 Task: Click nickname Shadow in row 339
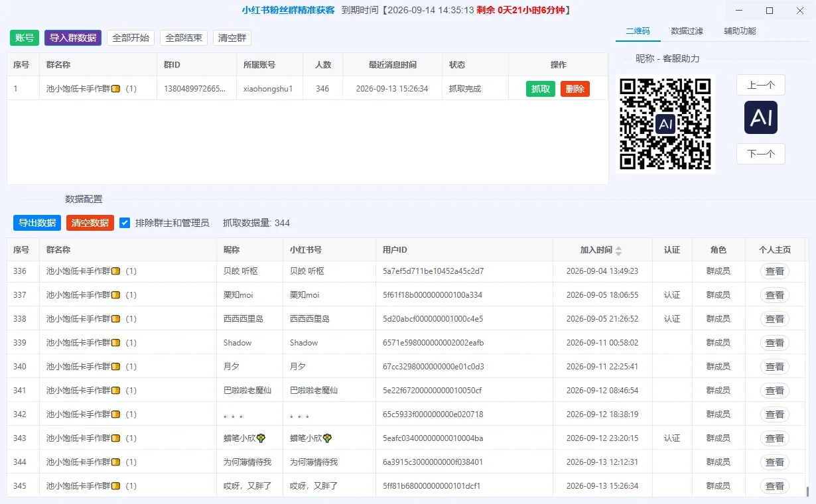click(x=238, y=343)
